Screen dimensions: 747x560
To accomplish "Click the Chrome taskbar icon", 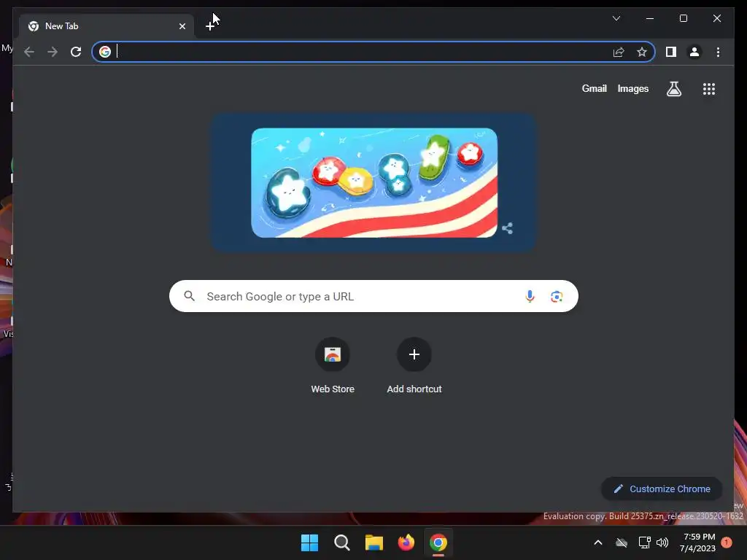I will [438, 542].
